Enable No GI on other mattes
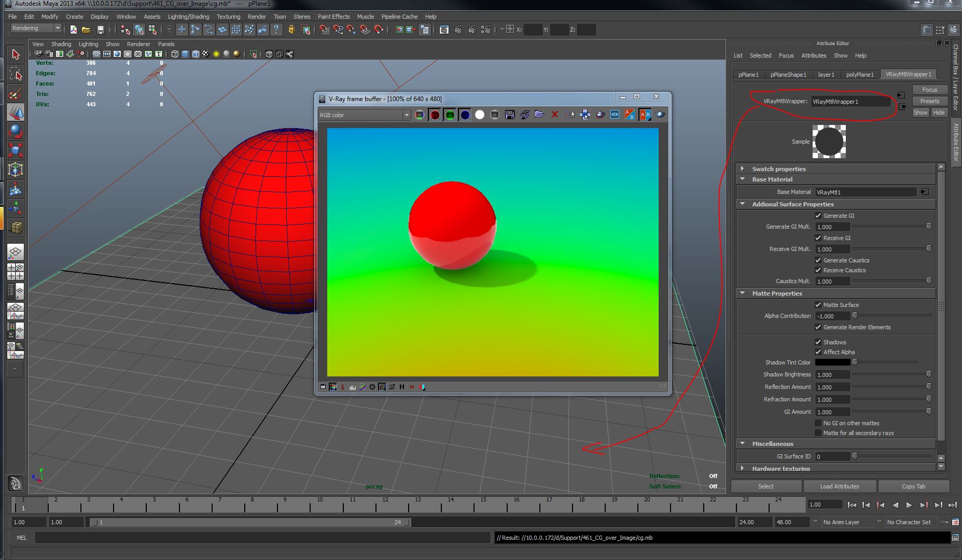The image size is (962, 560). pos(818,423)
